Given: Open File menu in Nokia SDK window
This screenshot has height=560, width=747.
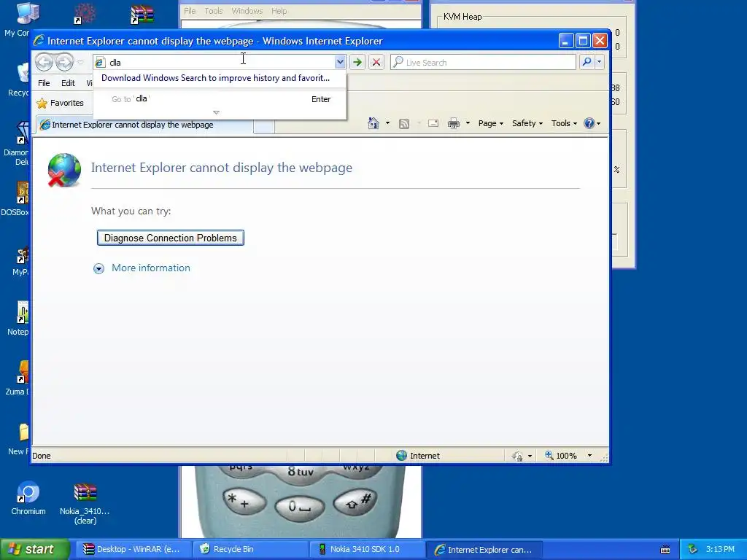Looking at the screenshot, I should (190, 11).
